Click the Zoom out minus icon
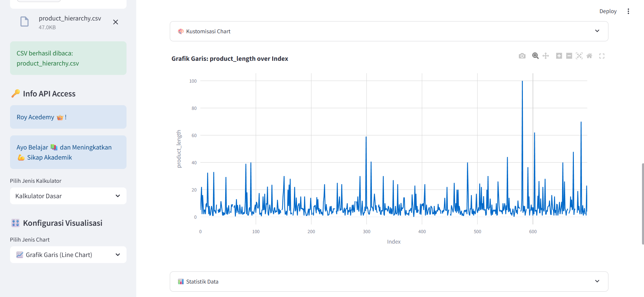The width and height of the screenshot is (644, 297). point(569,56)
